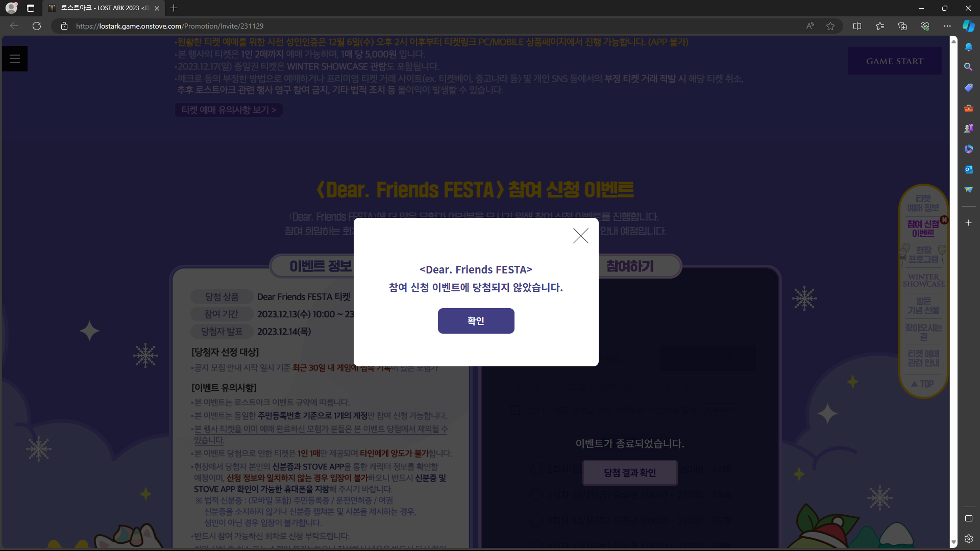Viewport: 980px width, 551px height.
Task: Tick the consent checkbox in the 참여하기 panel
Action: (515, 410)
